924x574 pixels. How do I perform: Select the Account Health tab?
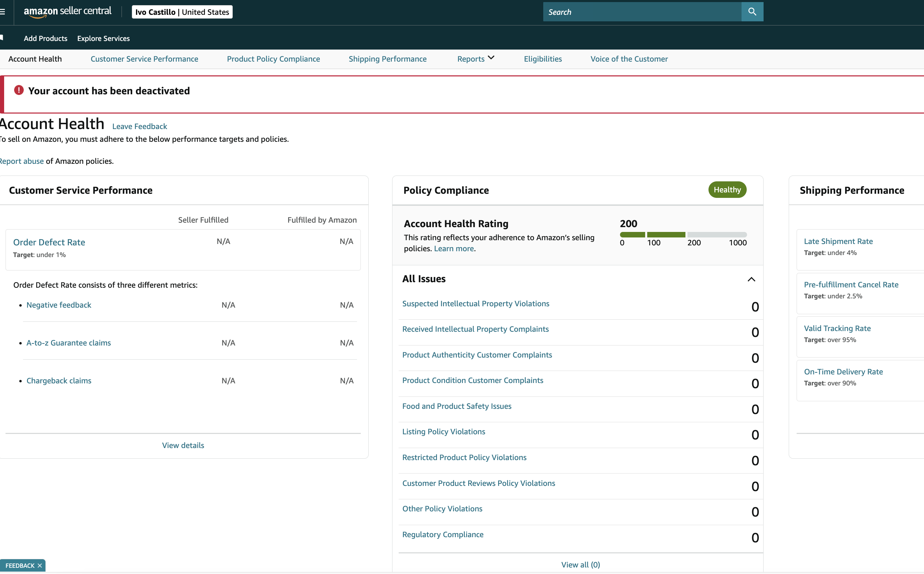click(35, 59)
